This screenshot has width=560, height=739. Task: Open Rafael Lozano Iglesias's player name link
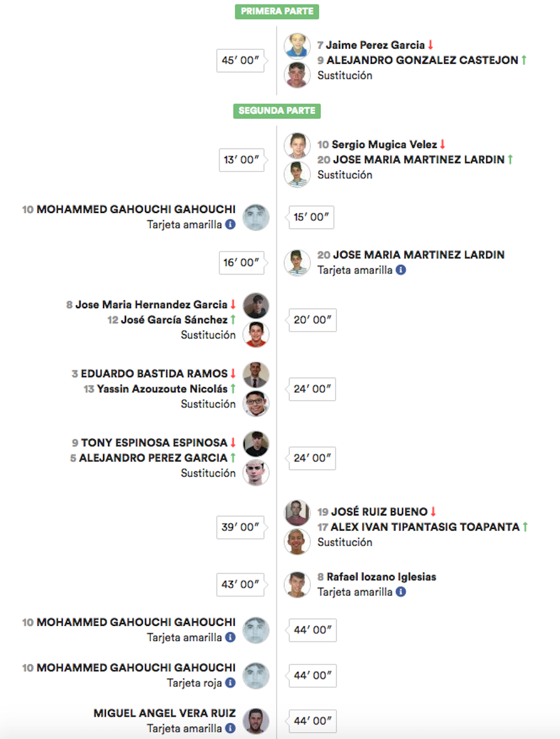point(381,577)
